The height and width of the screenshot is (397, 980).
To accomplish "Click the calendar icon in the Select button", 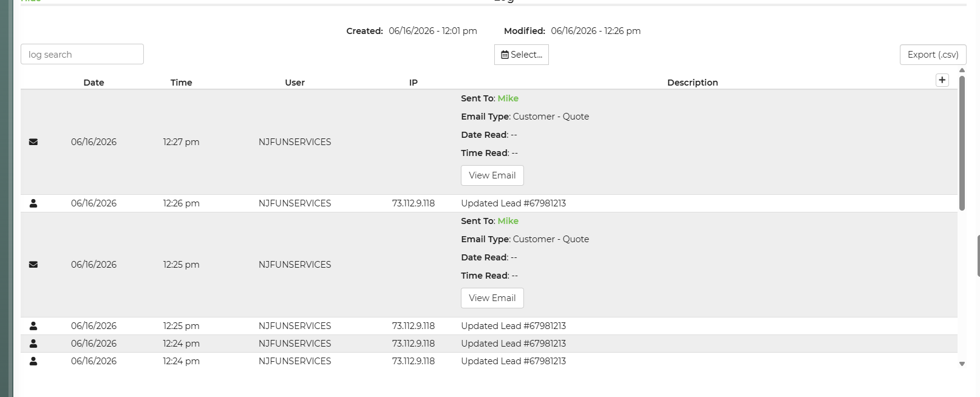I will point(505,55).
